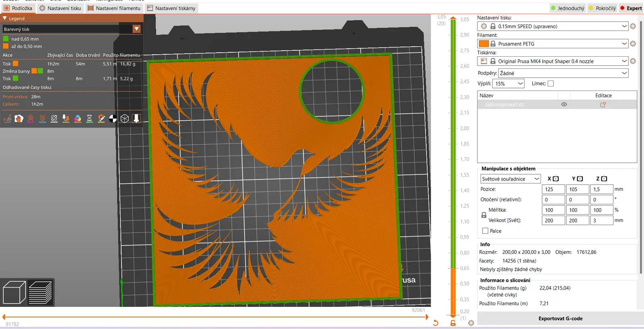
Task: Toggle shells wireframe cube icon
Action: (x=125, y=118)
